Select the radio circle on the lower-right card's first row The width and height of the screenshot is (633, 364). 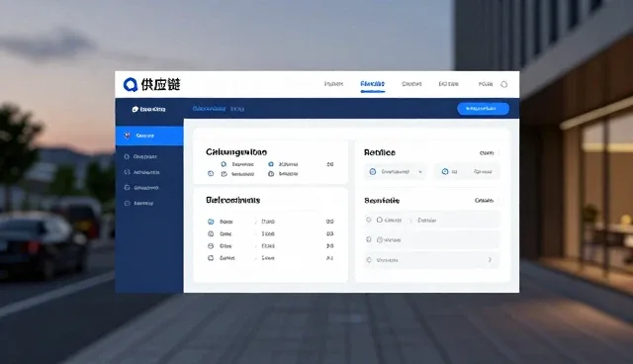pyautogui.click(x=369, y=220)
